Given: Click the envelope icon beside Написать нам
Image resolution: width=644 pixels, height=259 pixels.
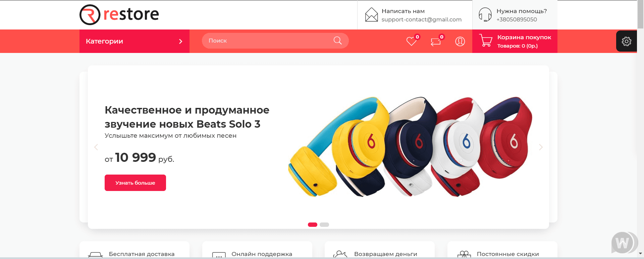Looking at the screenshot, I should 371,15.
